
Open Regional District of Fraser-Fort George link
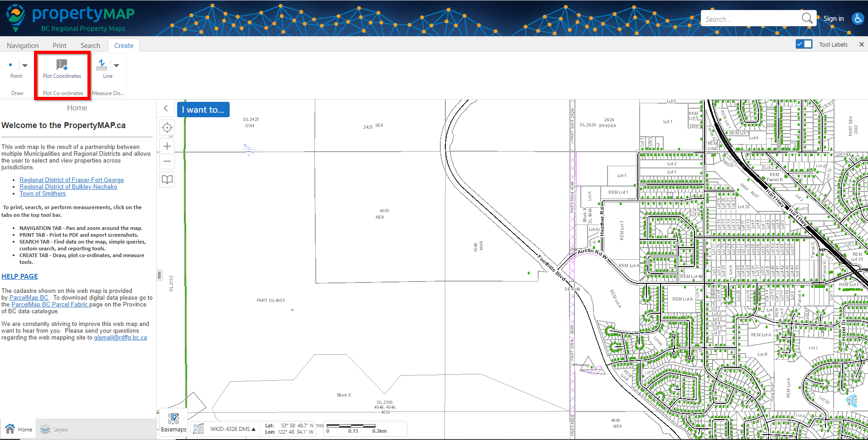coord(72,180)
